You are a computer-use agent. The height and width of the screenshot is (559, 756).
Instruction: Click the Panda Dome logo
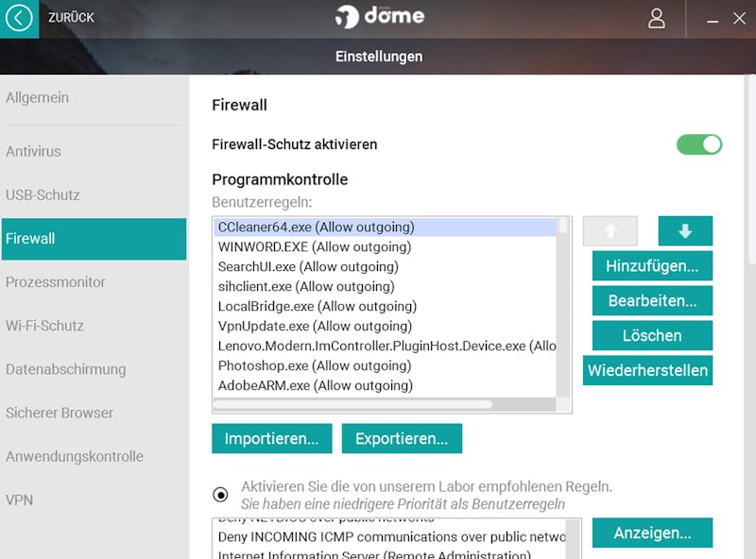coord(380,16)
